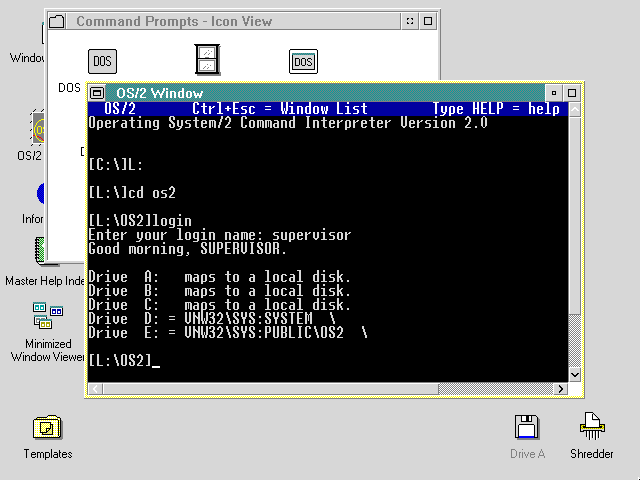Select the OS/2 System desktop icon
640x480 pixels.
[x=38, y=128]
